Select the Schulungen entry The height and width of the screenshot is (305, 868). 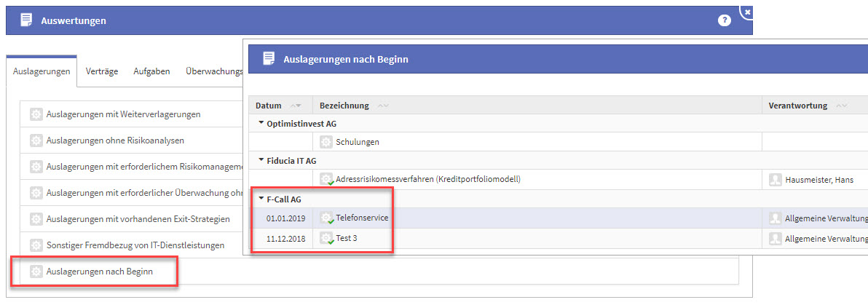358,142
